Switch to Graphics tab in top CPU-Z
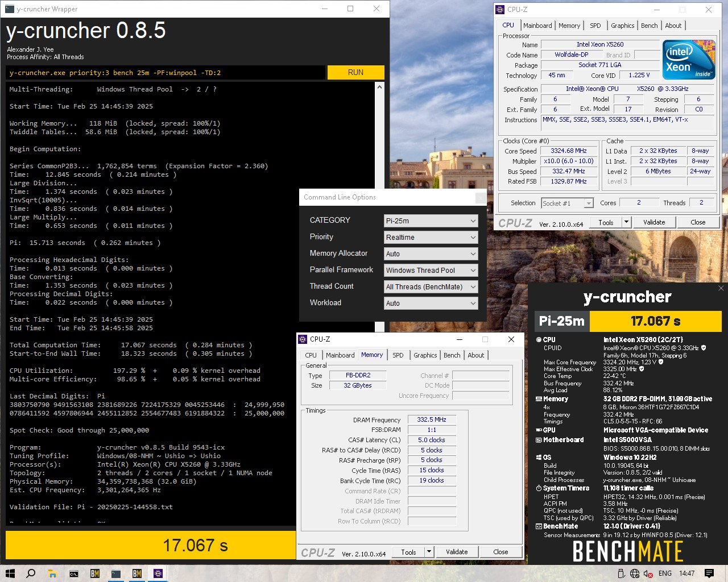 pos(623,26)
